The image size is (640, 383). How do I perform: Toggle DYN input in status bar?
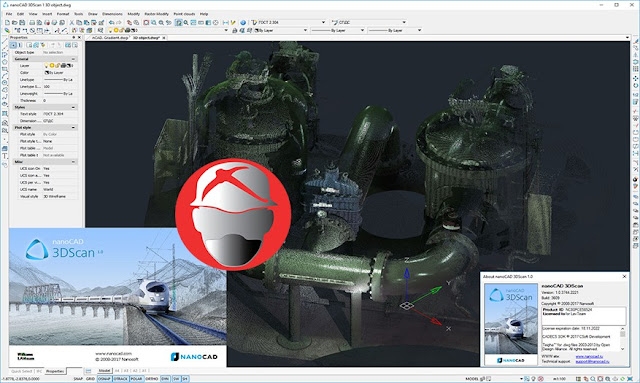pos(165,379)
